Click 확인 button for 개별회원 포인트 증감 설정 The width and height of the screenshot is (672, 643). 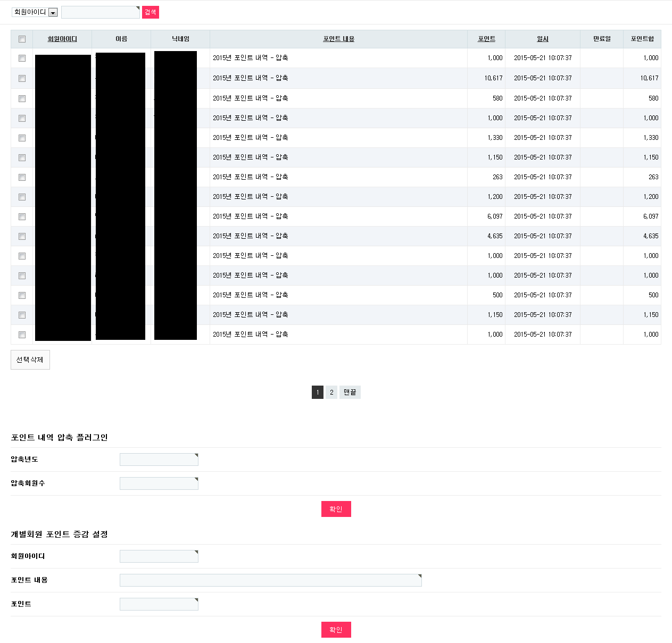[x=336, y=629]
